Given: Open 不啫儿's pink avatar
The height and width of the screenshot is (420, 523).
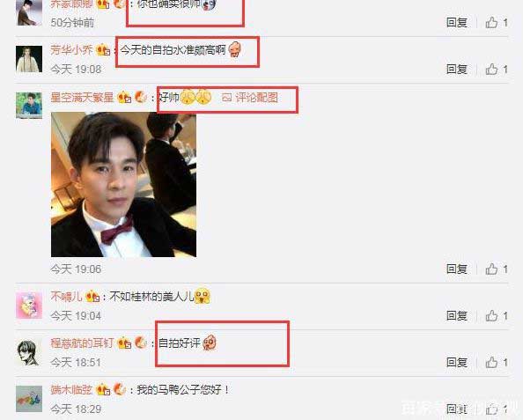Looking at the screenshot, I should click(29, 306).
